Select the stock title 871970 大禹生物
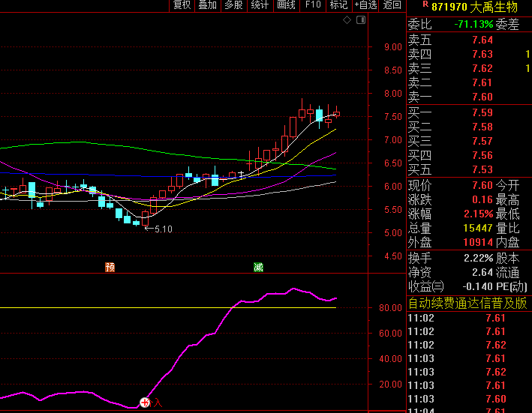 tap(474, 7)
